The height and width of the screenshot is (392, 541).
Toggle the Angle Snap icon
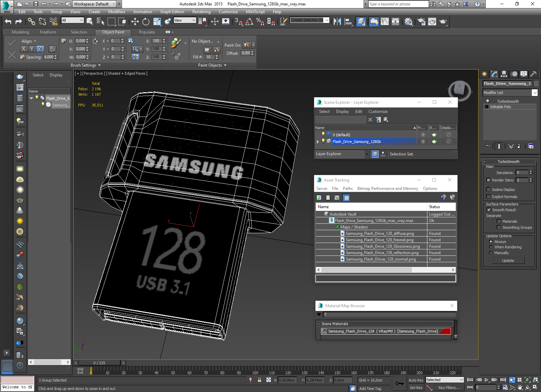pyautogui.click(x=250, y=22)
